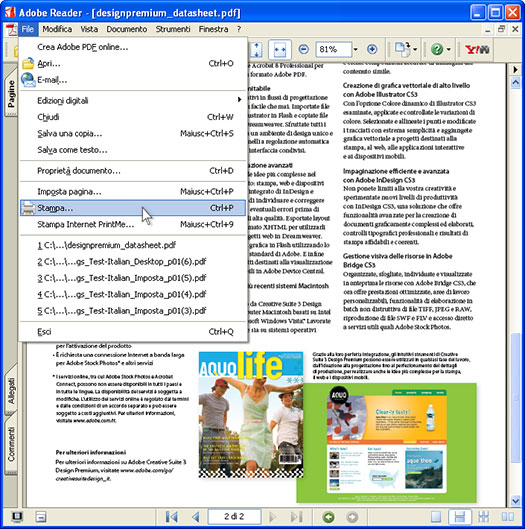525x529 pixels.
Task: Open the Finestra menu
Action: click(x=213, y=29)
